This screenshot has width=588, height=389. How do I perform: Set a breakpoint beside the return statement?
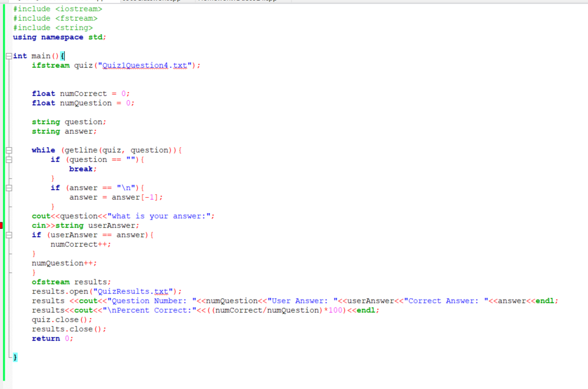tap(2, 338)
